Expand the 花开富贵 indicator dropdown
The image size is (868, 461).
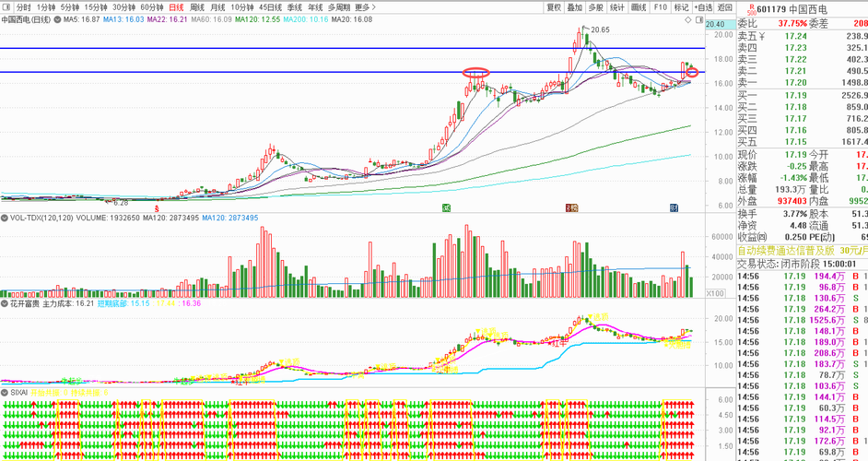(x=5, y=303)
